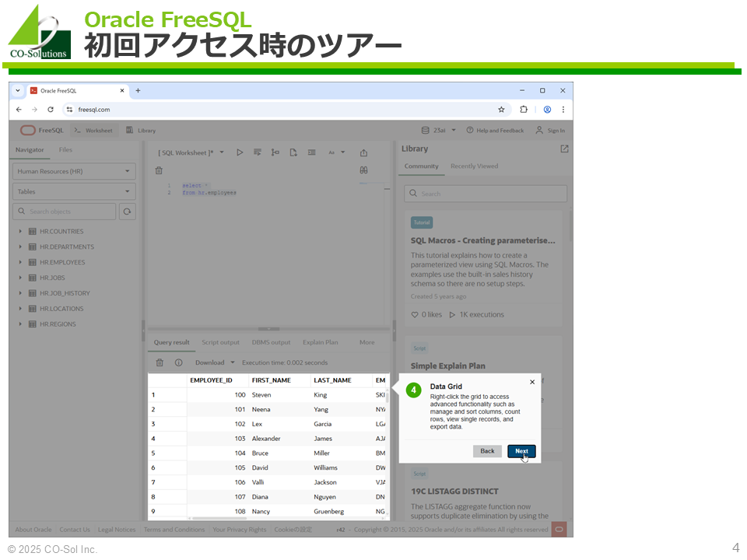This screenshot has height=560, width=747.
Task: Open the Tables object type dropdown
Action: pyautogui.click(x=74, y=191)
